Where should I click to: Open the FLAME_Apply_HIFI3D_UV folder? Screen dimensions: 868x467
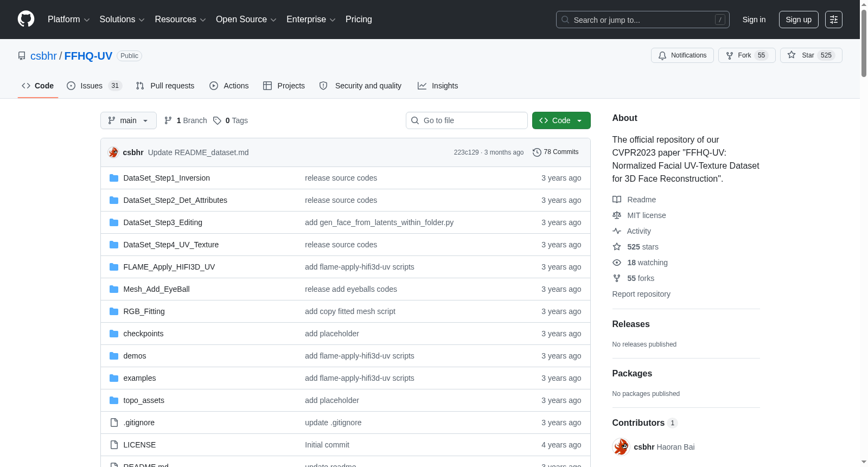coord(169,267)
